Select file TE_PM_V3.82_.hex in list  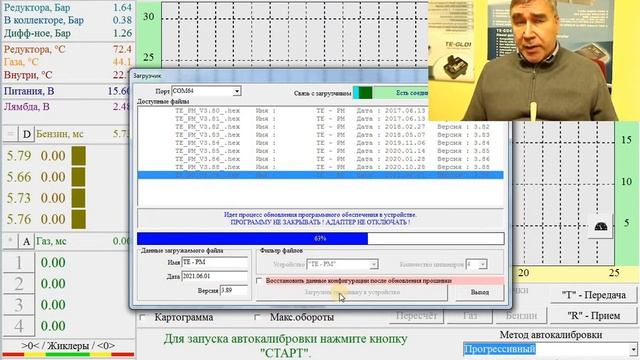320,127
